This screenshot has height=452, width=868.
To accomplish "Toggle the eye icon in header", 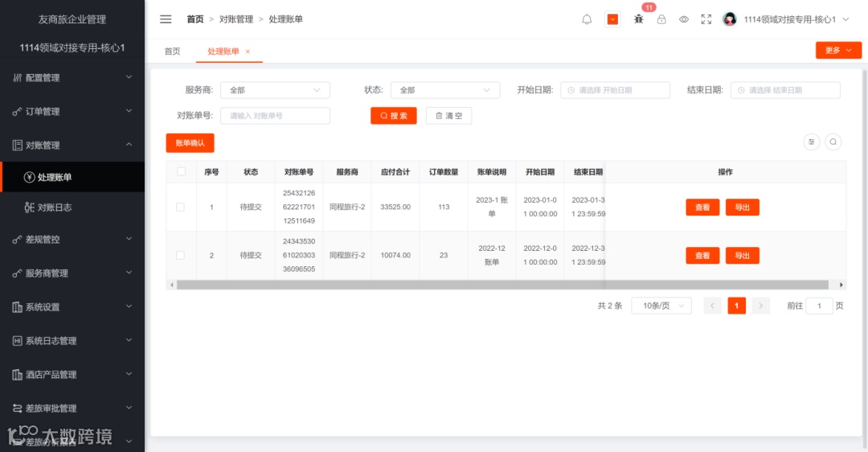I will pos(684,19).
